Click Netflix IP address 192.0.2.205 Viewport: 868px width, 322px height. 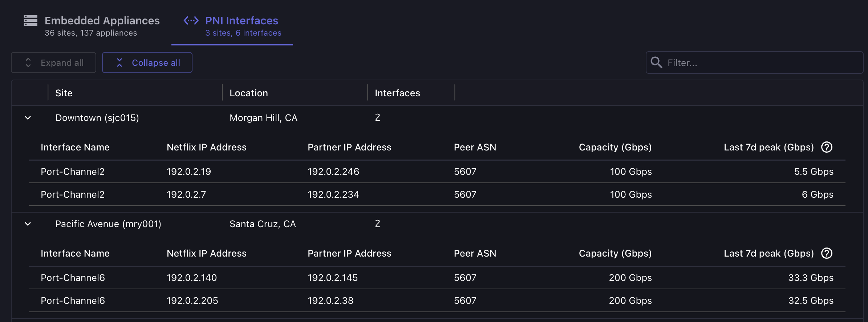point(192,301)
